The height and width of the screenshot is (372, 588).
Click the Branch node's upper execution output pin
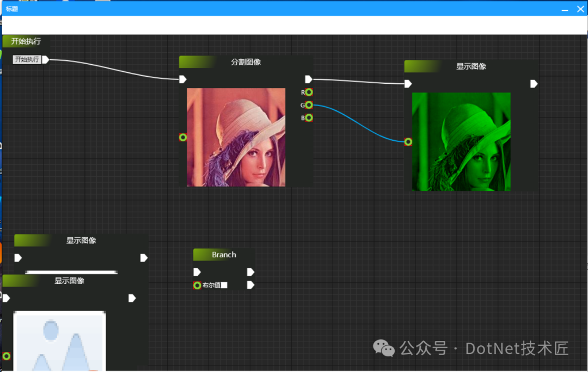(x=250, y=272)
